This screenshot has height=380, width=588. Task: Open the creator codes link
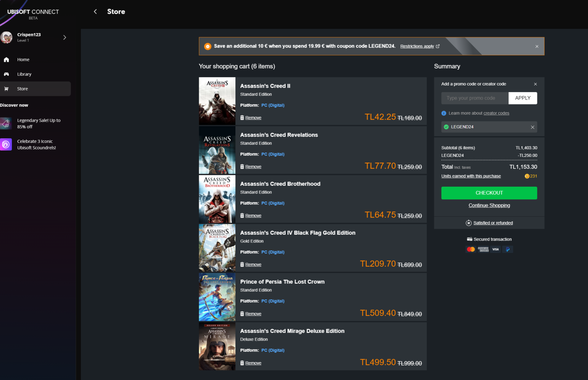[496, 113]
